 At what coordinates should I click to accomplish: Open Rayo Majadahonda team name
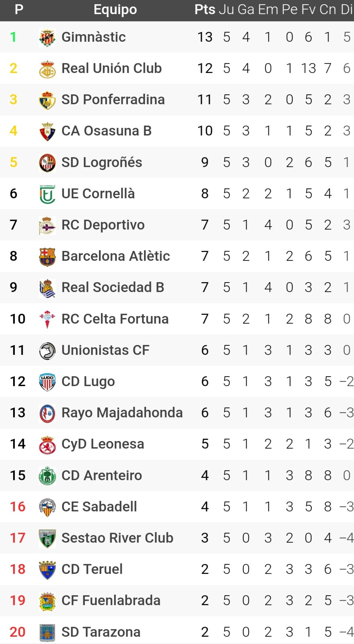(122, 413)
